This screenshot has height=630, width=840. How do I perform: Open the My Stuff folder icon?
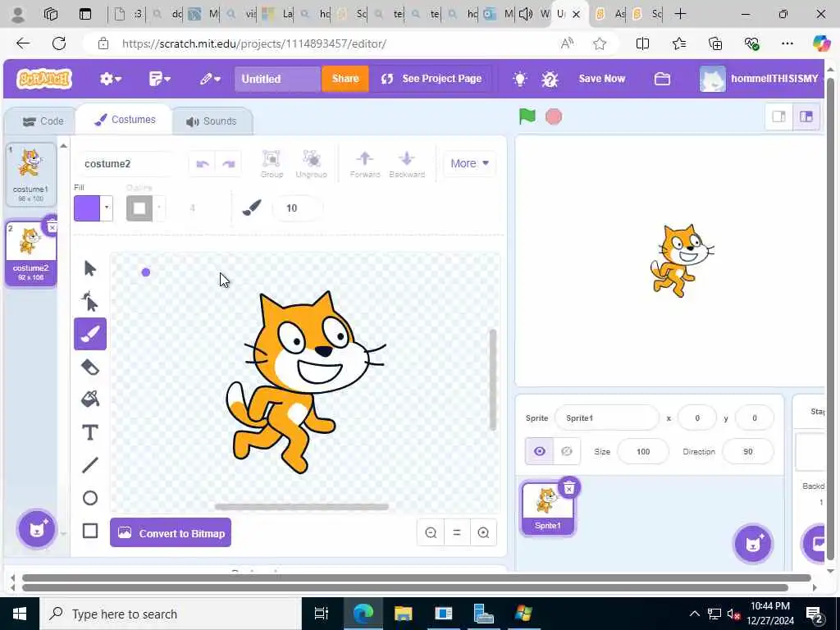[x=662, y=80]
